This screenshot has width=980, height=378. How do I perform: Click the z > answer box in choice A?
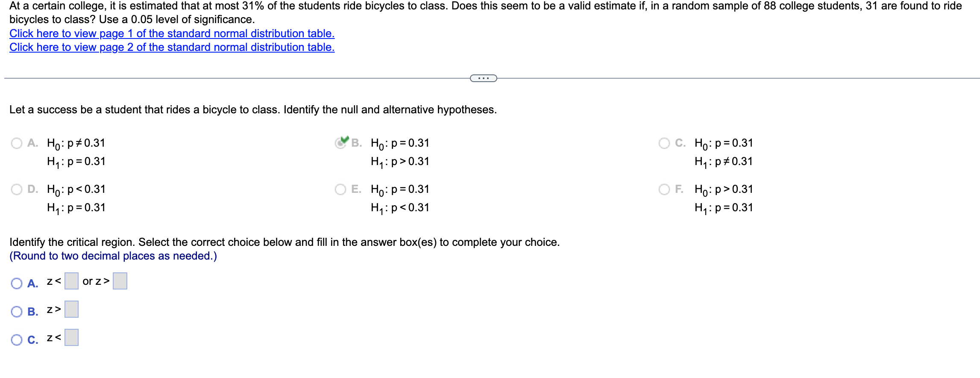click(120, 281)
